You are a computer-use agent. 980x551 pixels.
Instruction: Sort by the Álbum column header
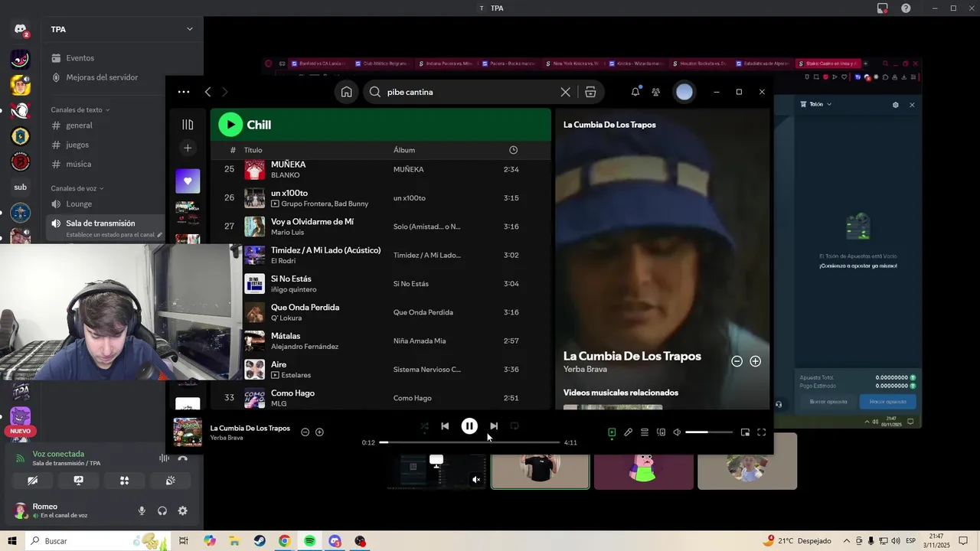(404, 150)
